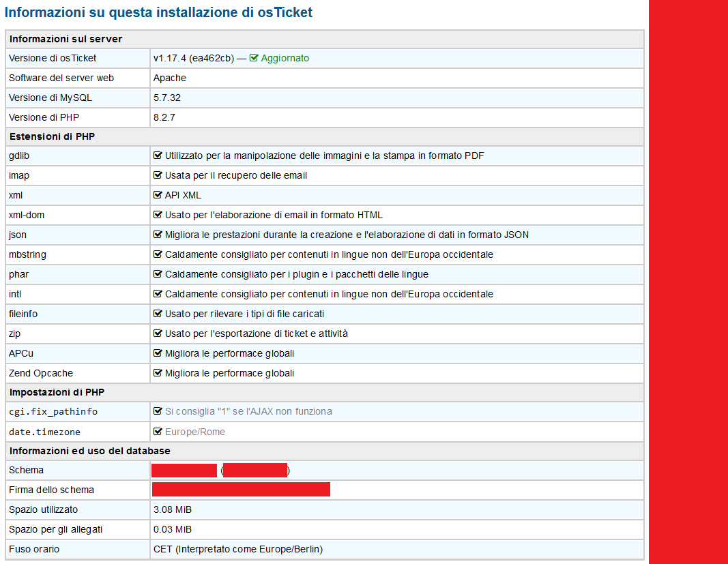Click the cgi.fix_pathinfo setting name
This screenshot has width=728, height=564.
[x=53, y=412]
